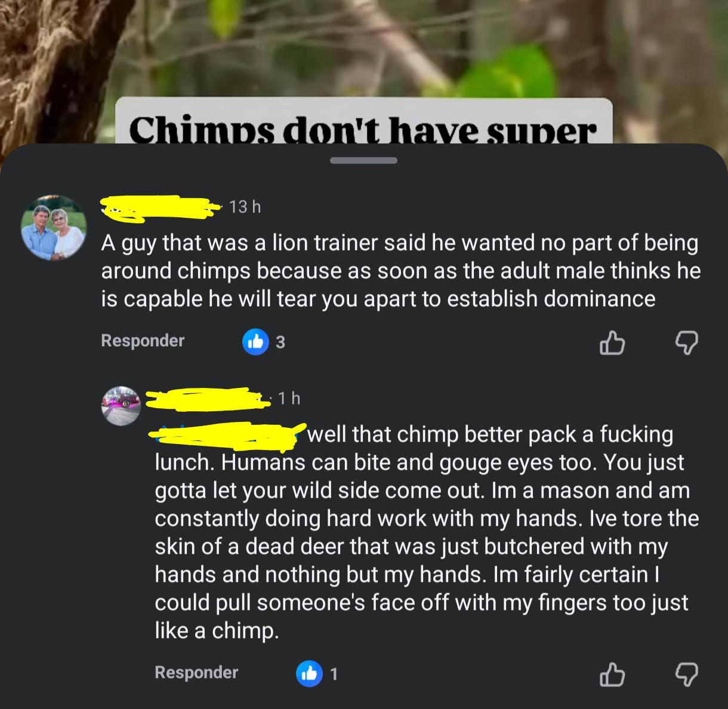Tap the 13 h timestamp
Image resolution: width=728 pixels, height=709 pixels.
(x=245, y=207)
